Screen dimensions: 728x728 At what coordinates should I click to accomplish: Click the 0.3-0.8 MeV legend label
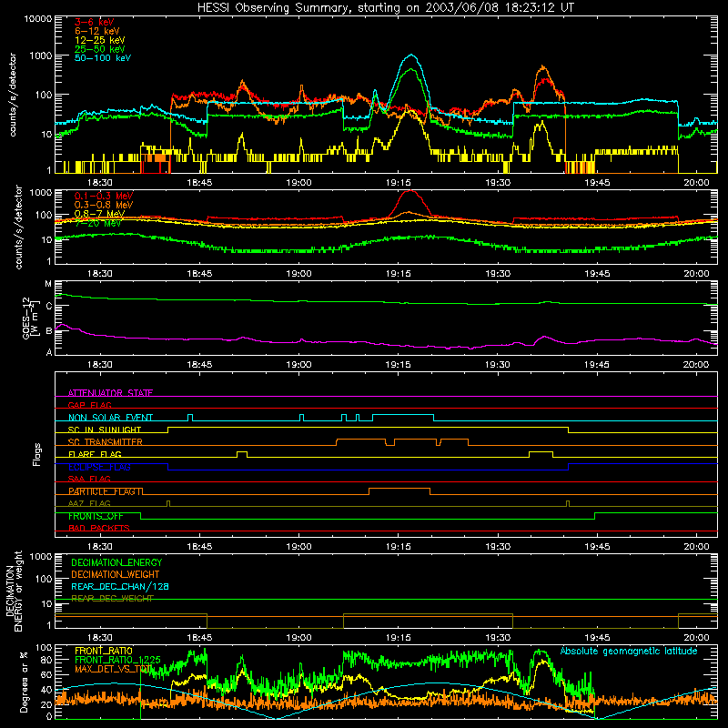coord(104,205)
